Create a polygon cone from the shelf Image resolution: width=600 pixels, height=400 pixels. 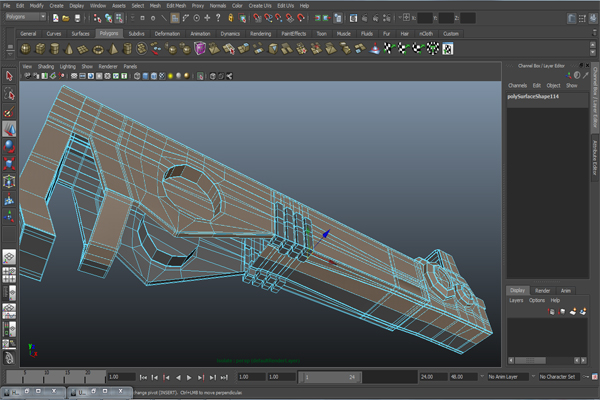point(69,49)
